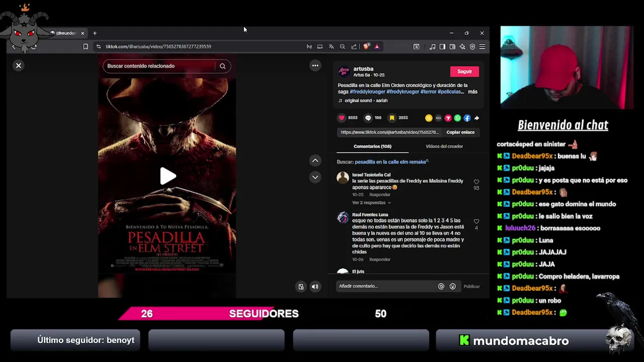This screenshot has width=644, height=362.
Task: Open the media control music note icon
Action: (432, 47)
